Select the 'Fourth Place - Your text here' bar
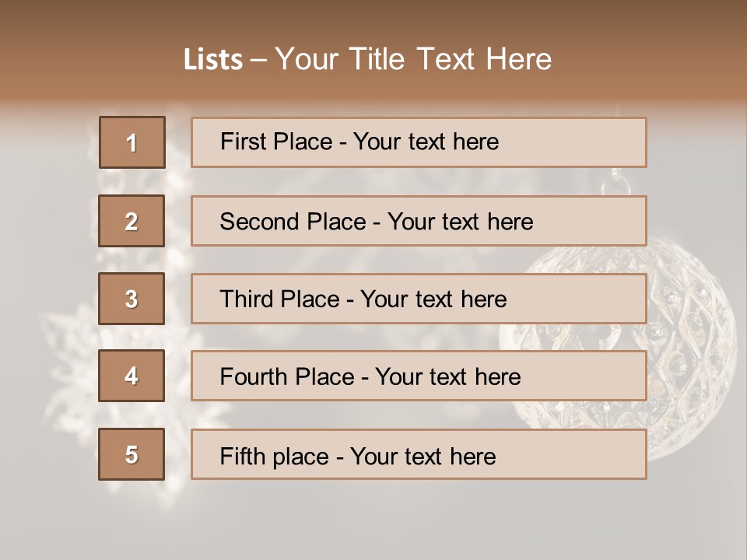The width and height of the screenshot is (747, 560). click(x=419, y=376)
